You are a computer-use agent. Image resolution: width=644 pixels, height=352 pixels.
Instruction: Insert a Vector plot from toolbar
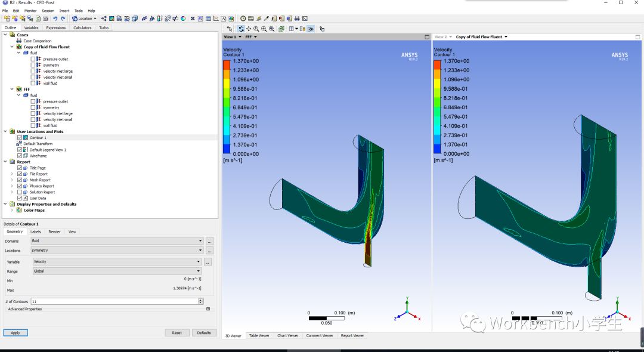coord(104,18)
